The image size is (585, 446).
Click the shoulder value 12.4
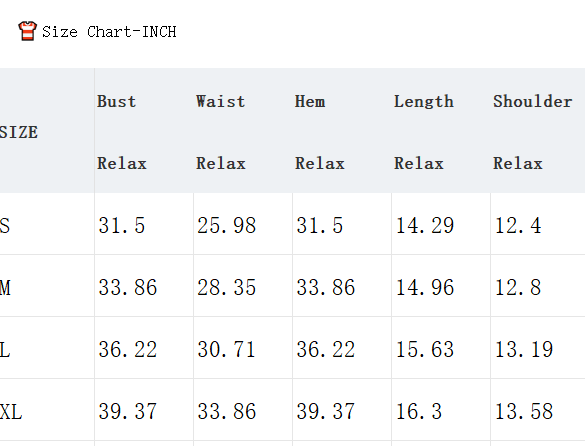518,225
